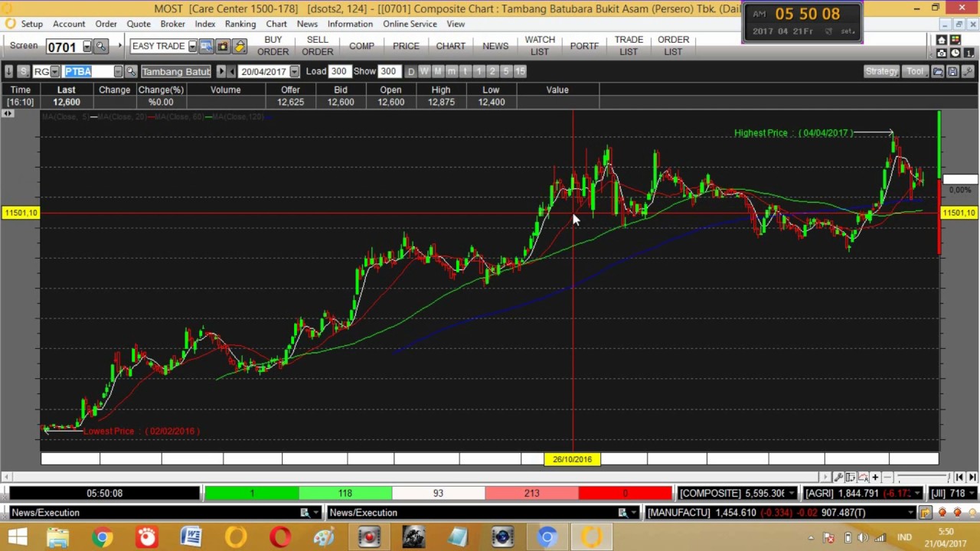
Task: Open the RG board dropdown
Action: coord(54,71)
